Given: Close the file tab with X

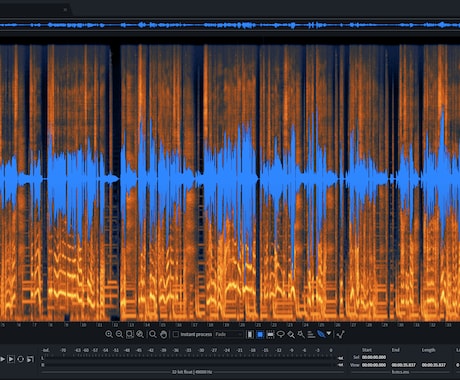Looking at the screenshot, I should pyautogui.click(x=65, y=10).
